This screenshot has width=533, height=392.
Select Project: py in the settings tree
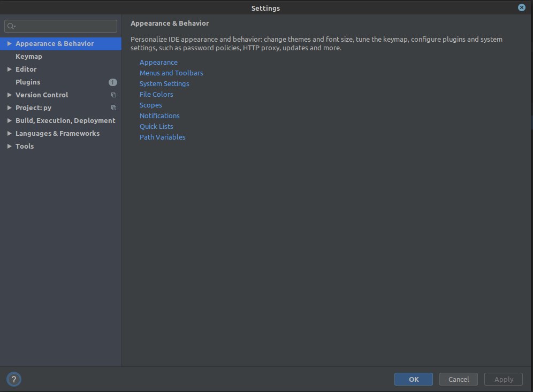pos(60,107)
